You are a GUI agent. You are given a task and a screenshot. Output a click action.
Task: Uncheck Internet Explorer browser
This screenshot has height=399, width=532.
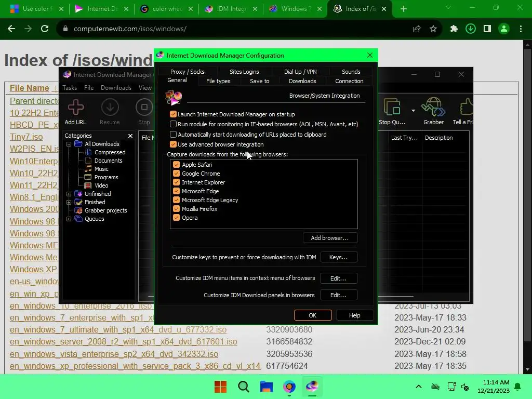coord(176,182)
